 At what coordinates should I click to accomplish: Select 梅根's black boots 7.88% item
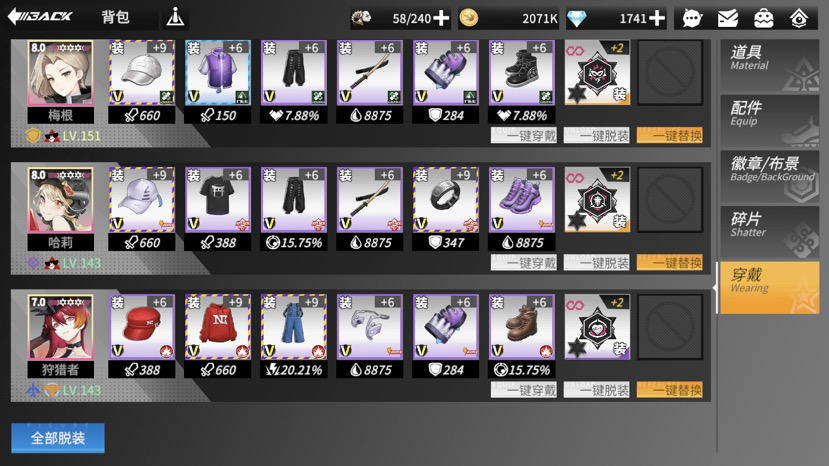[x=521, y=73]
